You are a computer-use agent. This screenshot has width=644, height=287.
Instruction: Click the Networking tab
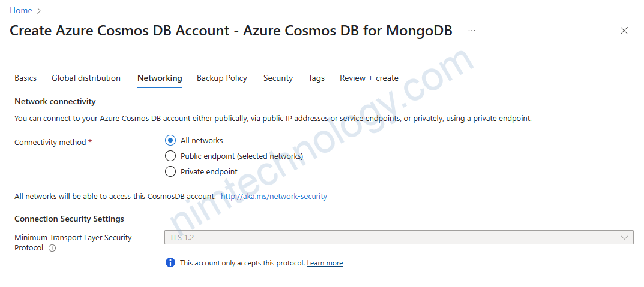160,78
